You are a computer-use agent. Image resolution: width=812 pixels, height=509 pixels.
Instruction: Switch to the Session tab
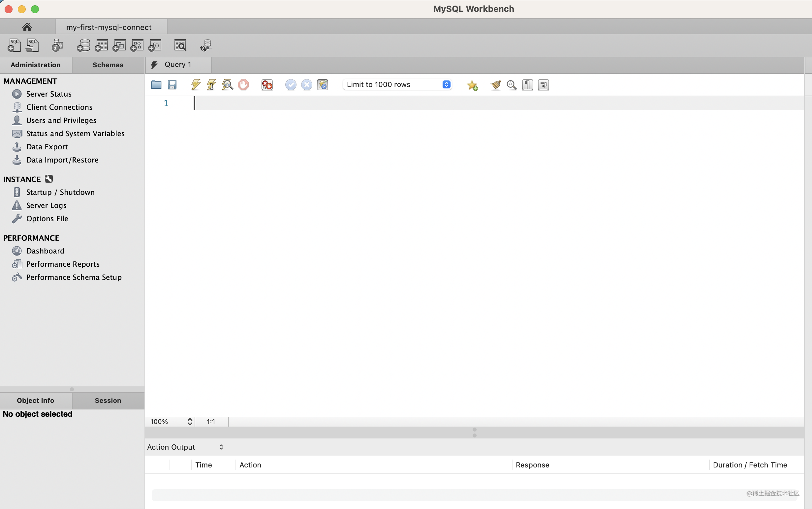[x=108, y=400]
